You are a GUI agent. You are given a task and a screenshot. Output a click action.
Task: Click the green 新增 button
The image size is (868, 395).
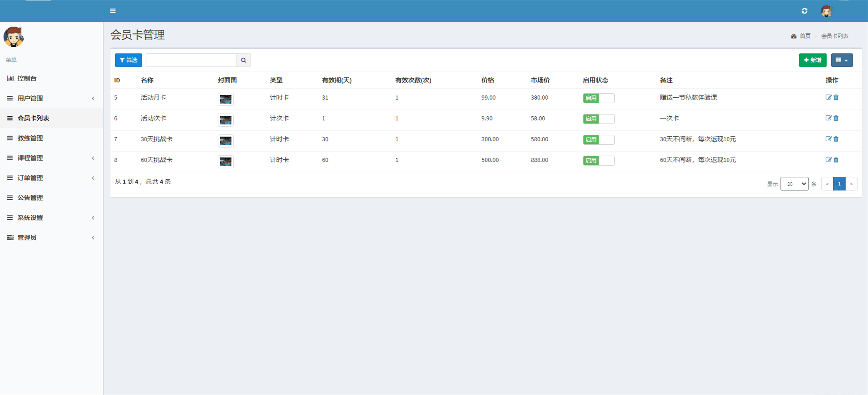pos(812,60)
